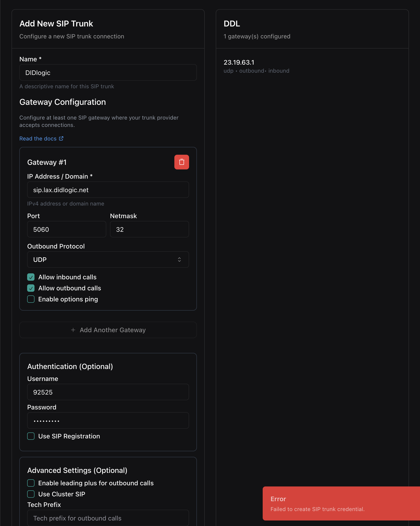Enable Use SIP Registration
Viewport: 420px width, 526px height.
(31, 436)
